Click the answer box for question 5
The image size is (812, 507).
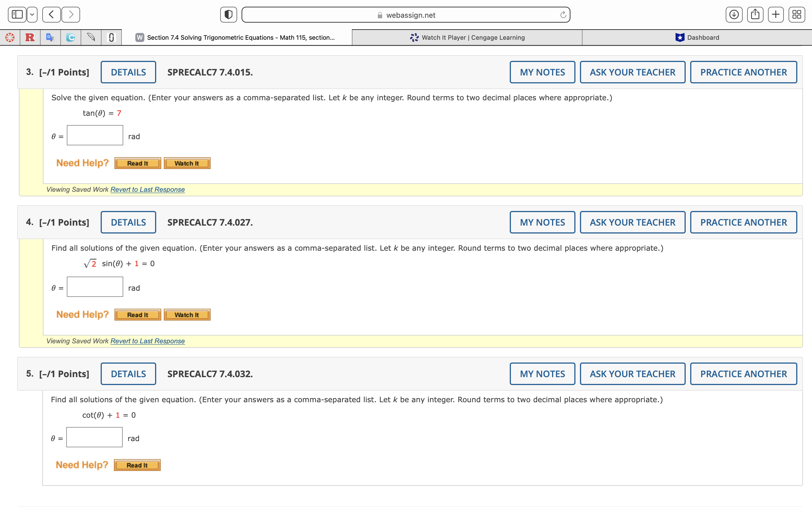coord(94,437)
